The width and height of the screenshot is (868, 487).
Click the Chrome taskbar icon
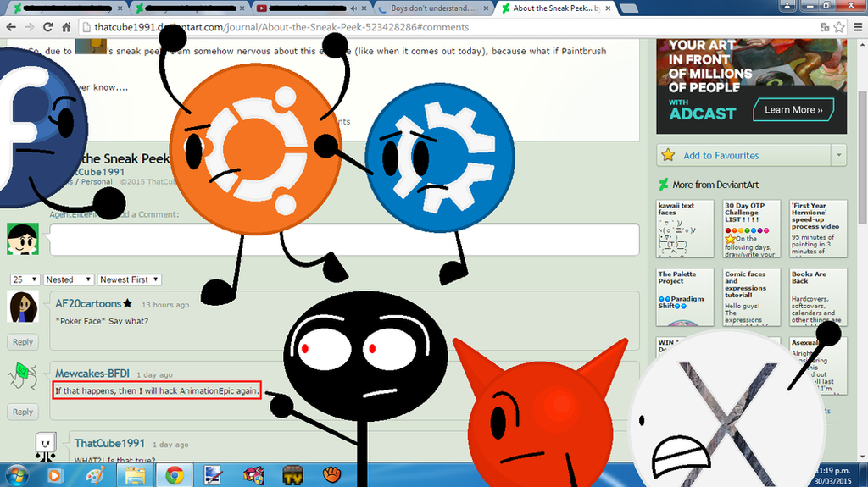click(175, 475)
